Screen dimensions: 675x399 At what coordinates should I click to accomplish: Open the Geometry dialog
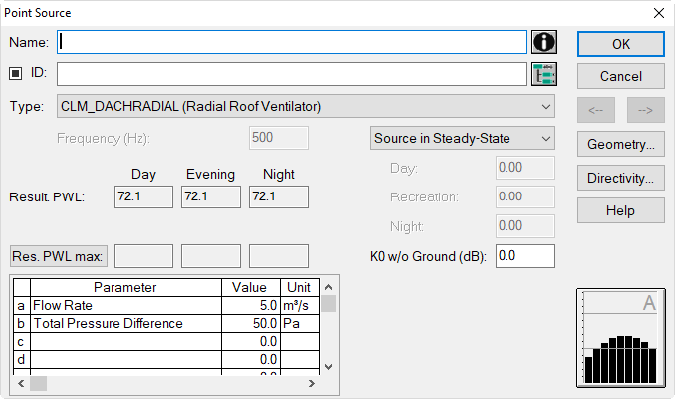click(620, 144)
